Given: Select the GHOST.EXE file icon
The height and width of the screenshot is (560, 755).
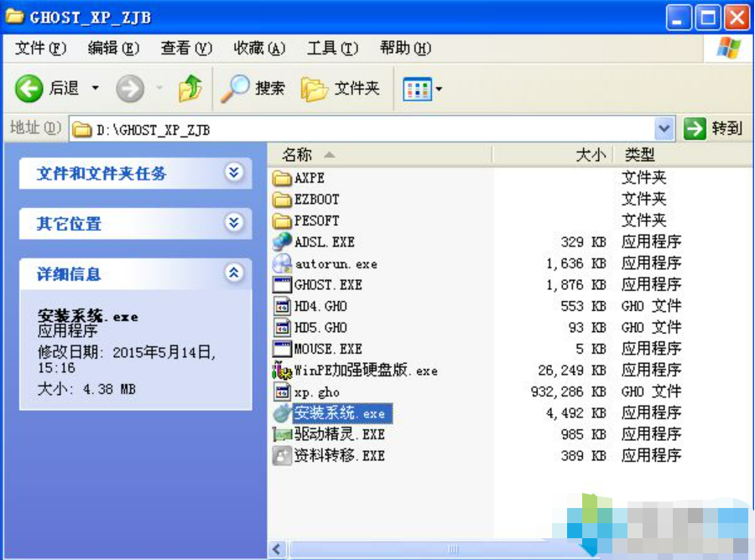Looking at the screenshot, I should [x=282, y=285].
